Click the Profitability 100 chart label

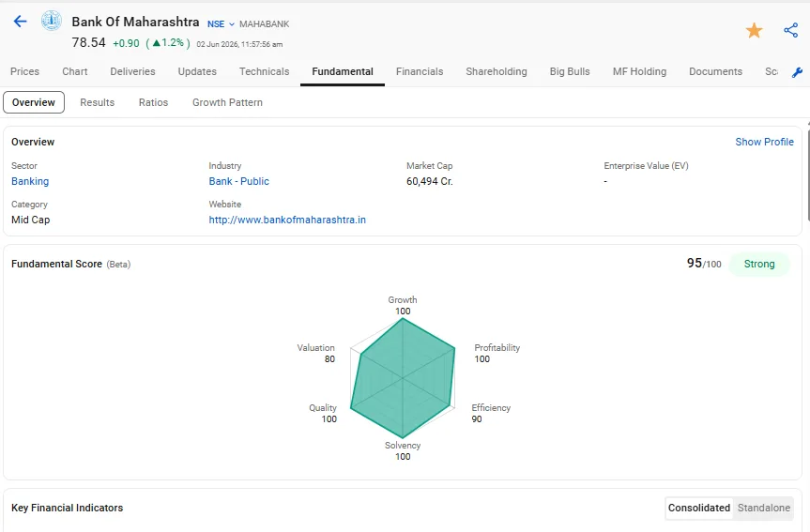click(497, 354)
